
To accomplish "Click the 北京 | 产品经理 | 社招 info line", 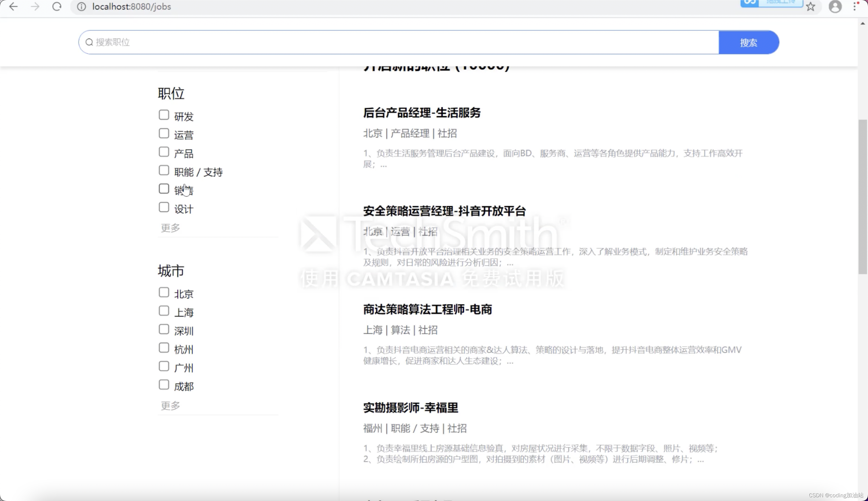I will coord(410,133).
